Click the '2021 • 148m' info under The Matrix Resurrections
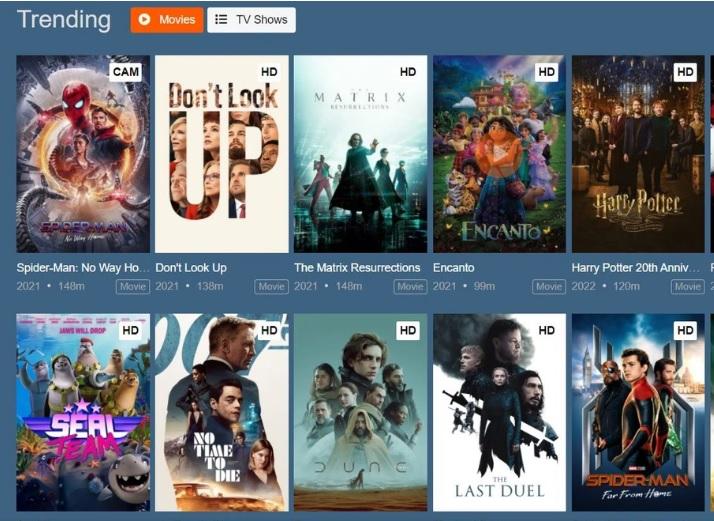The height and width of the screenshot is (521, 714). pyautogui.click(x=328, y=286)
